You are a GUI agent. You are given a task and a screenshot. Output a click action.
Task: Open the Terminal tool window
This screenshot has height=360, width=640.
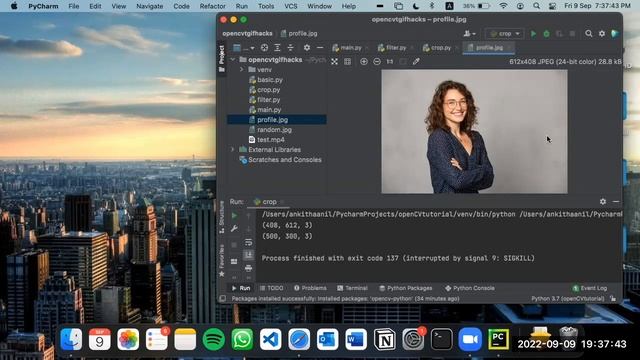tap(353, 288)
